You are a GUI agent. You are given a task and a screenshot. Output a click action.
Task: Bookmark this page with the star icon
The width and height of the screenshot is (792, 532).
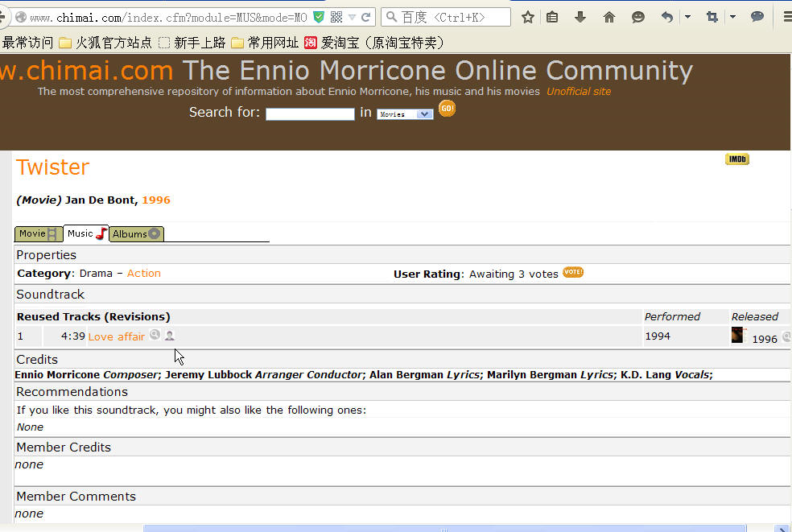click(x=528, y=17)
